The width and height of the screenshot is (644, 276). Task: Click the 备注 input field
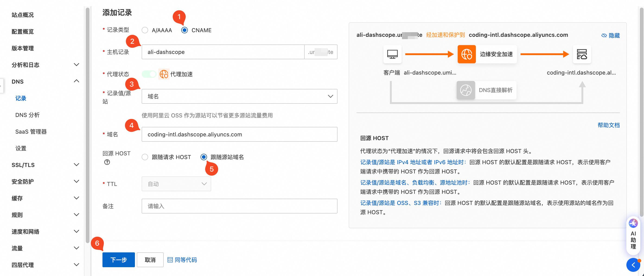(239, 206)
